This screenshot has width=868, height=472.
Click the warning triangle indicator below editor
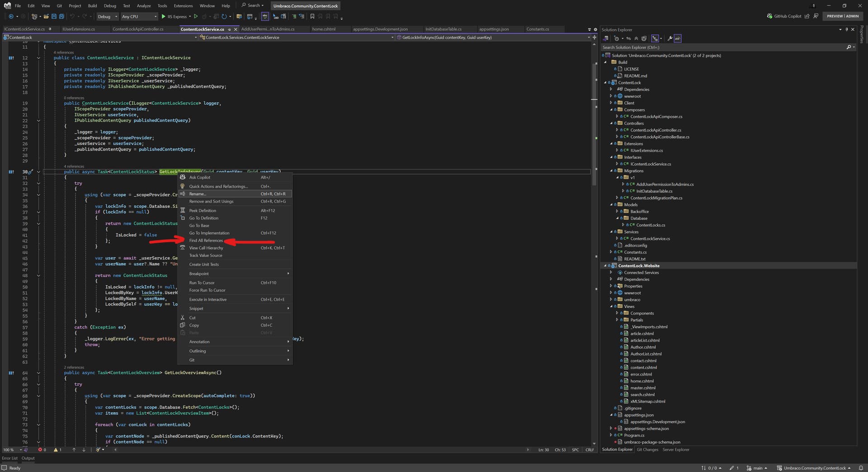point(56,450)
